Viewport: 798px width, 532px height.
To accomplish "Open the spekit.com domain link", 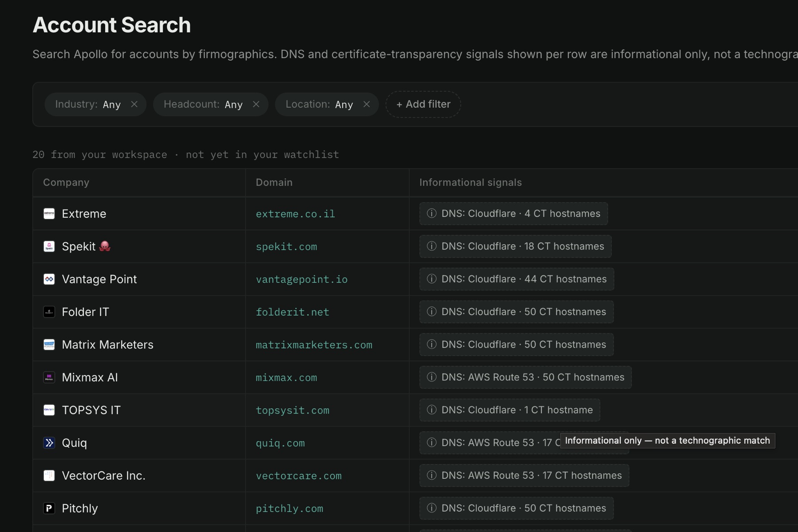I will pyautogui.click(x=286, y=247).
